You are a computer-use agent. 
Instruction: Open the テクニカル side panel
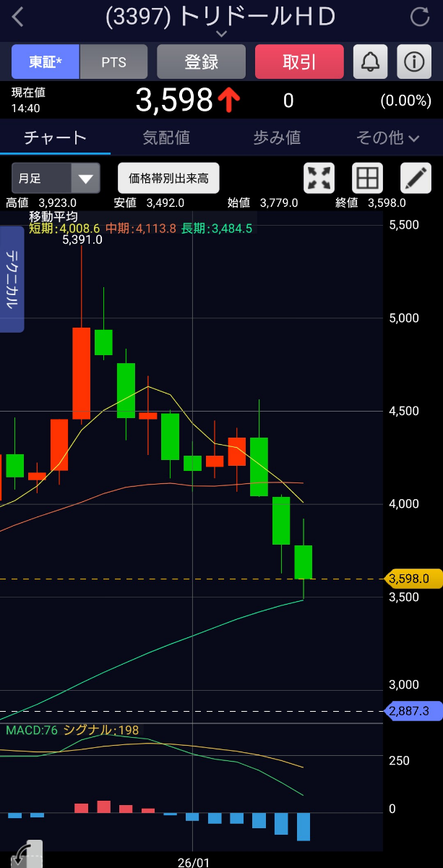click(x=12, y=279)
